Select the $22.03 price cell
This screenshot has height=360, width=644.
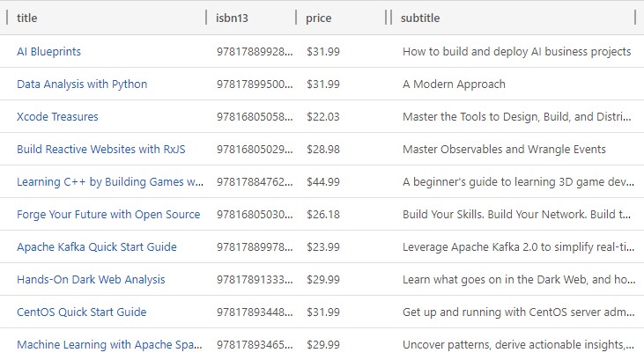point(323,116)
